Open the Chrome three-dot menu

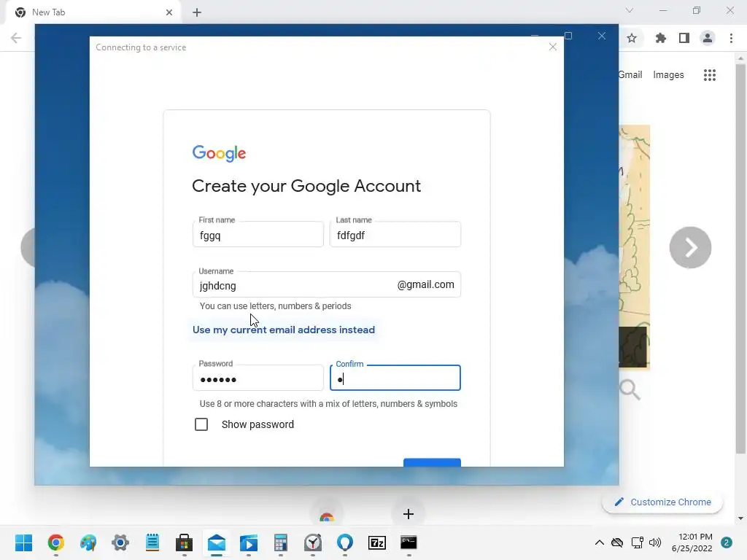[x=731, y=38]
